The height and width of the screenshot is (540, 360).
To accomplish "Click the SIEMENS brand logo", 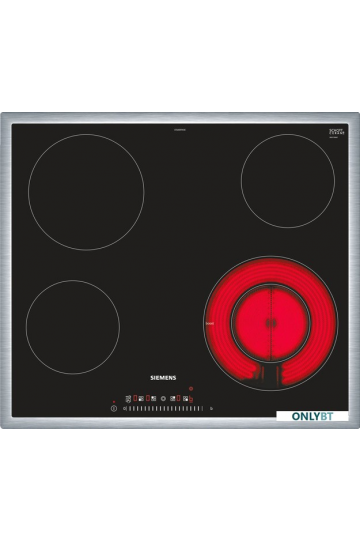I will click(x=163, y=378).
